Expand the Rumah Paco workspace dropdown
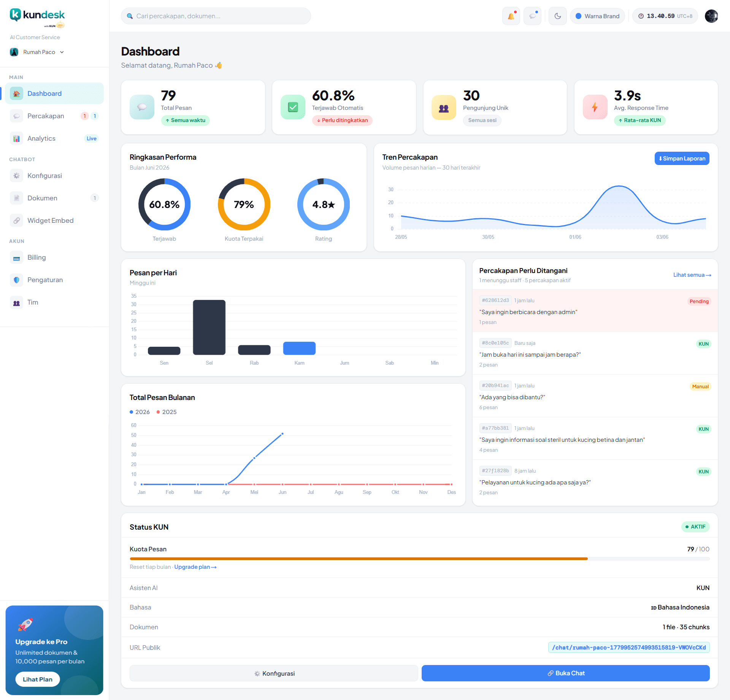Viewport: 730px width, 700px height. click(x=37, y=52)
